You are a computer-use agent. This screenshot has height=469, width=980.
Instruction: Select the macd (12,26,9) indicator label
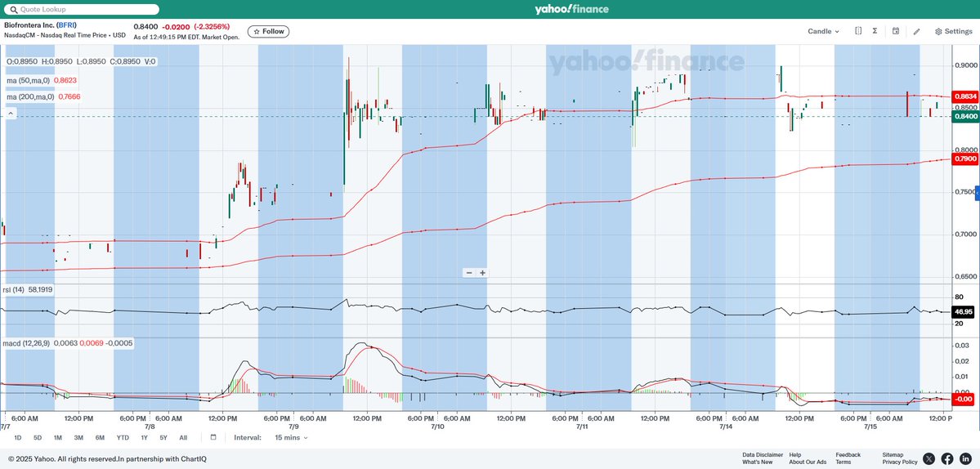[x=27, y=343]
